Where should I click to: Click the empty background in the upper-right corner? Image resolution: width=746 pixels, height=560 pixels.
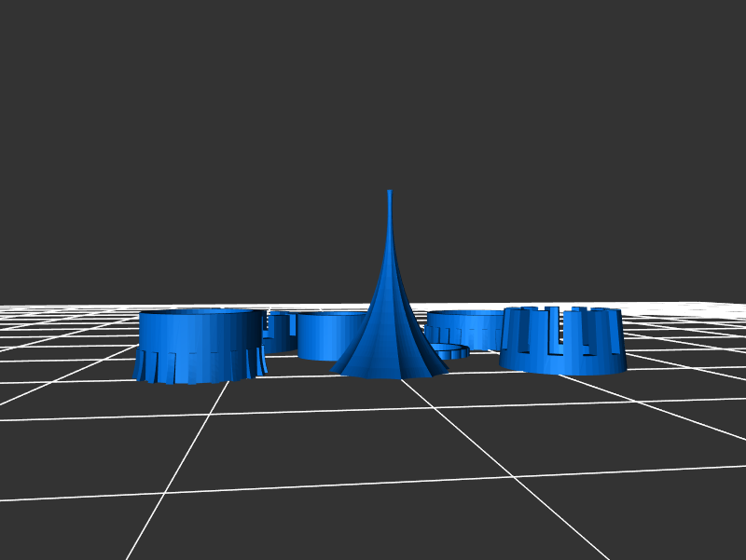(x=690, y=47)
